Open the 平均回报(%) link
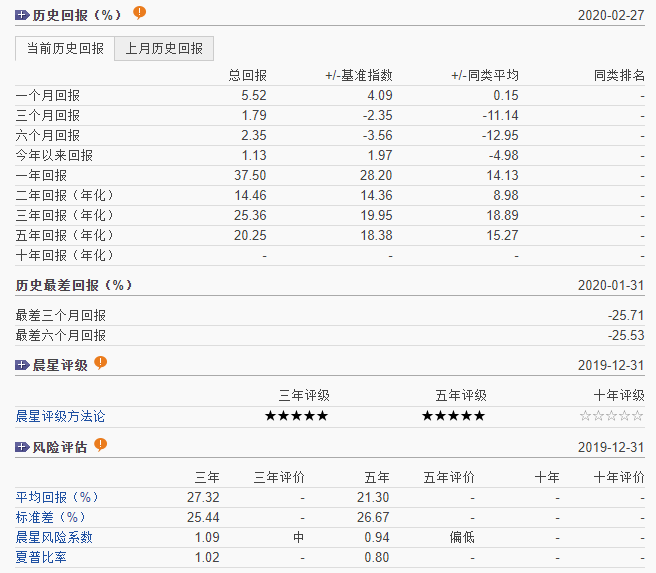The width and height of the screenshot is (656, 573). pos(57,497)
